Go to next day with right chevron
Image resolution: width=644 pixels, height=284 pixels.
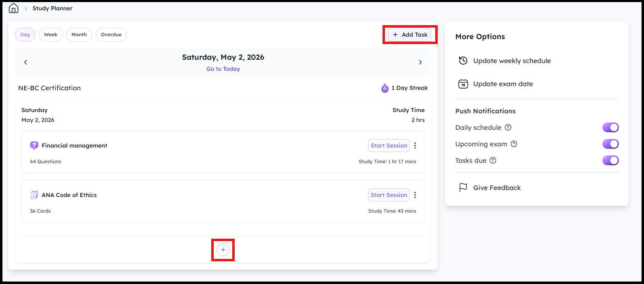coord(420,62)
